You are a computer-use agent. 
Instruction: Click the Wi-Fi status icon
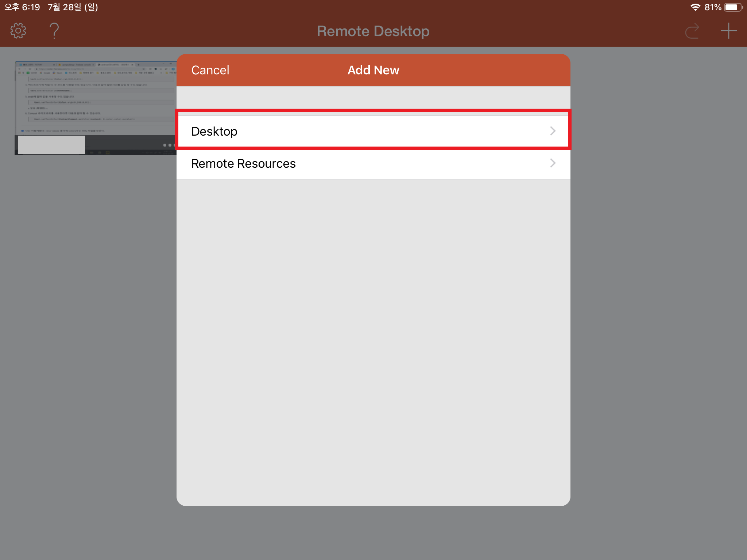coord(695,7)
